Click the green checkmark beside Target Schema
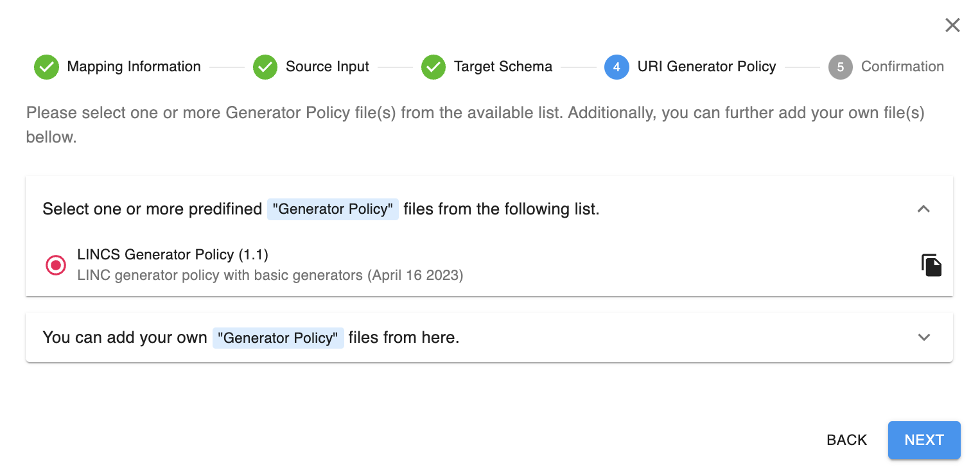The height and width of the screenshot is (470, 980). click(433, 67)
